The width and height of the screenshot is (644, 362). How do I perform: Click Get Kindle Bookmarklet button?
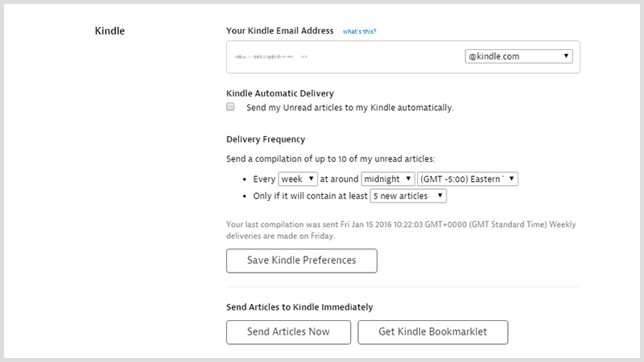point(433,332)
